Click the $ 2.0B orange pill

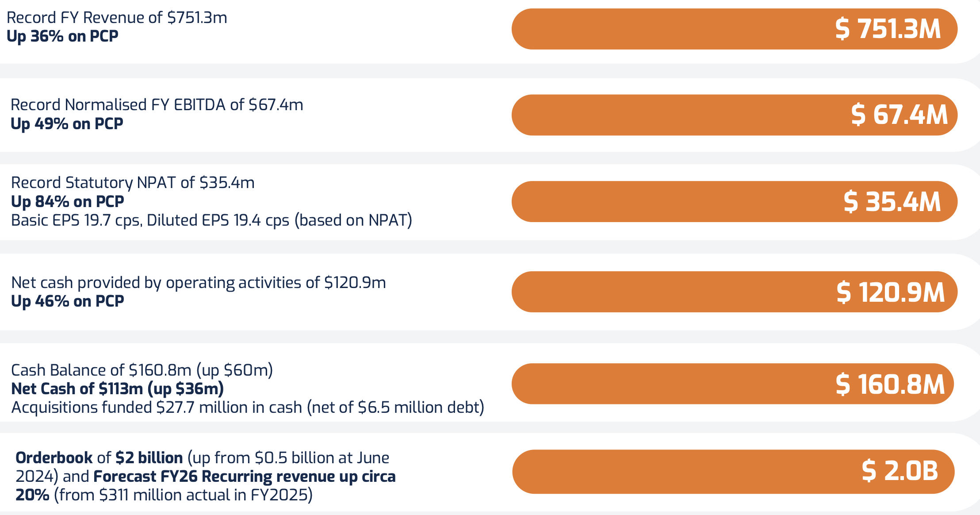point(733,472)
